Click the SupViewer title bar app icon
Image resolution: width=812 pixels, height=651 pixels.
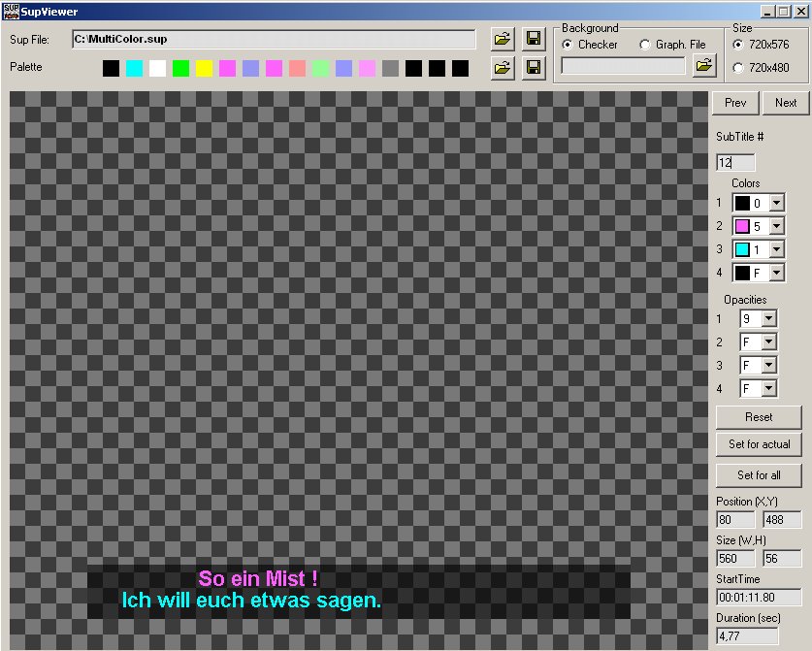(11, 12)
